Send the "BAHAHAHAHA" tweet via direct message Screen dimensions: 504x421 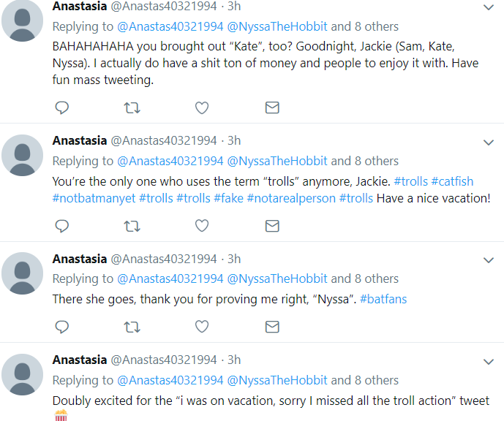coord(272,107)
